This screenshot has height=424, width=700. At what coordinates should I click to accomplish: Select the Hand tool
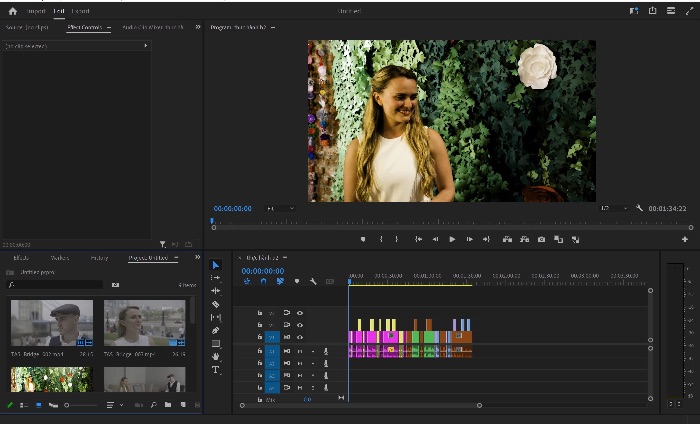(x=216, y=357)
